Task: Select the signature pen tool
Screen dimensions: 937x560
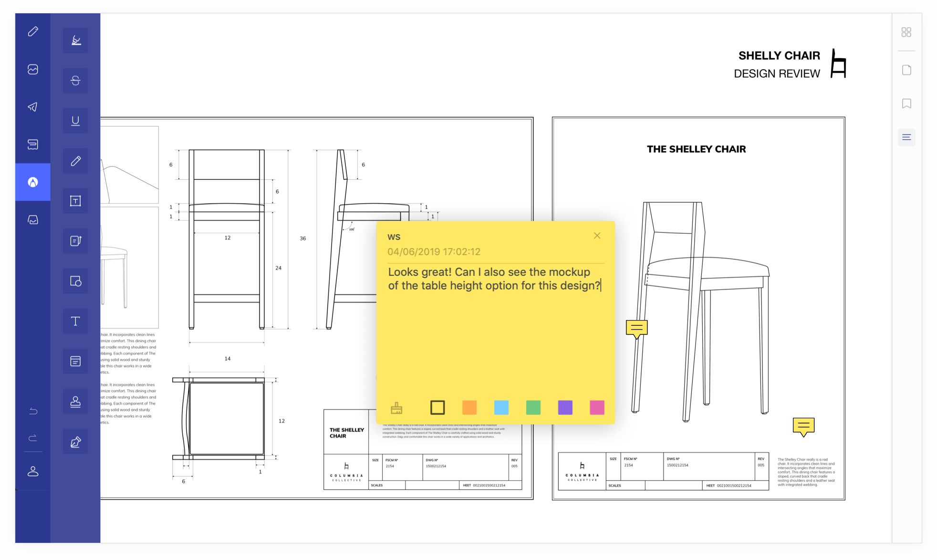Action: pyautogui.click(x=75, y=441)
